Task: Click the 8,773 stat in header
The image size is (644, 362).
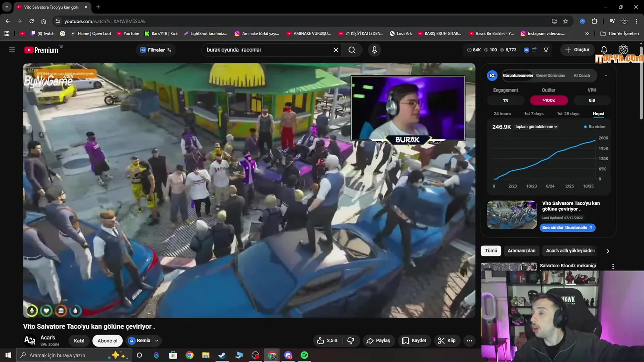Action: click(508, 50)
